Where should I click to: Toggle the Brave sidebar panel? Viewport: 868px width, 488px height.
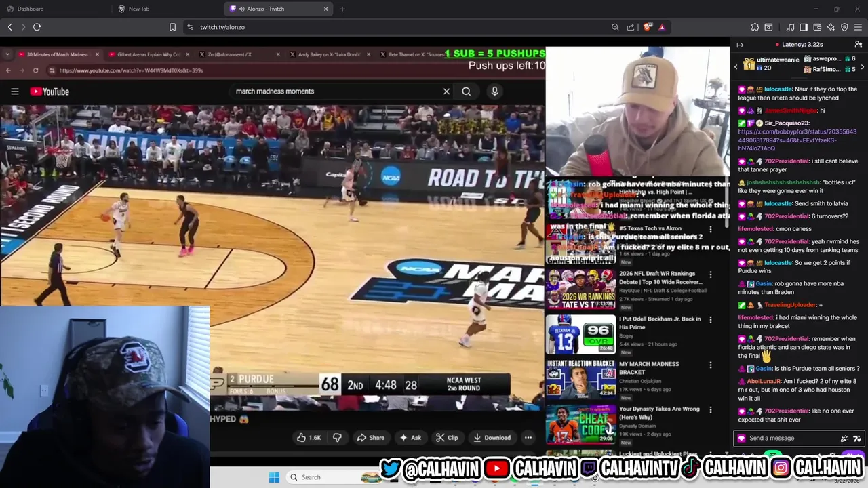[804, 27]
